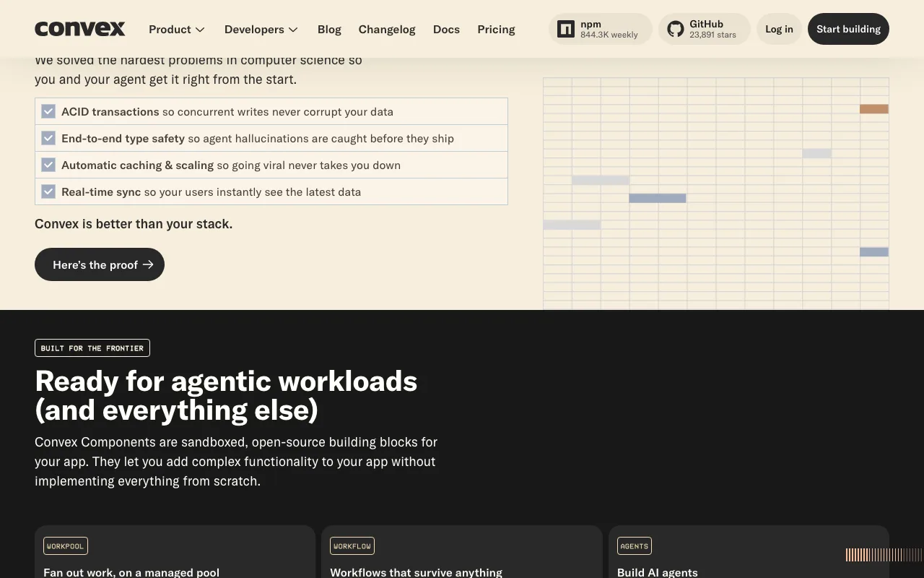Screen dimensions: 924x578
Task: Open the Docs nav item
Action: click(446, 29)
